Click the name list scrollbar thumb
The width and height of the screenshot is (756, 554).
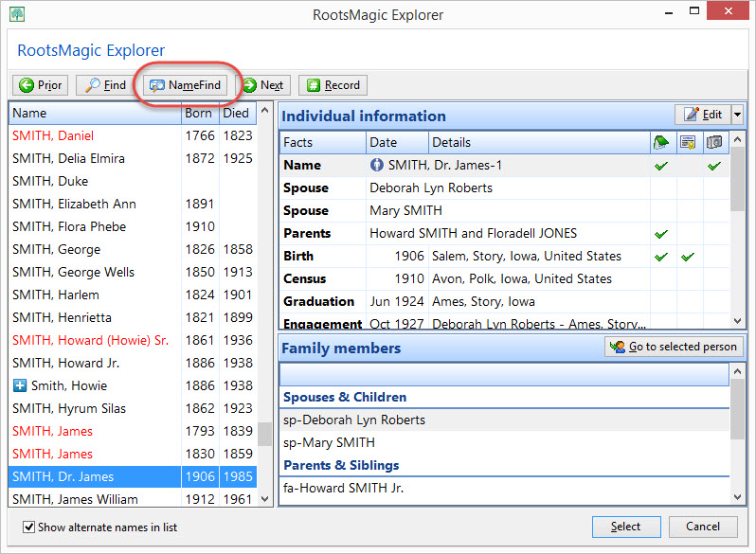pos(264,434)
